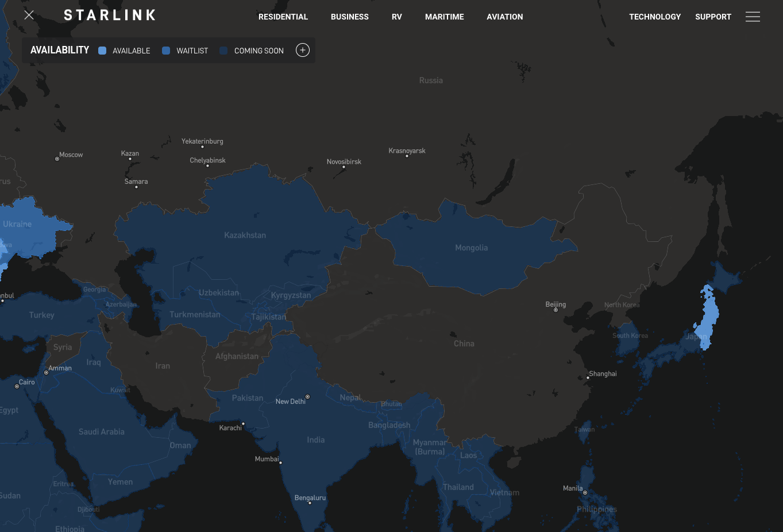Click the Cairo city marker

pyautogui.click(x=17, y=386)
